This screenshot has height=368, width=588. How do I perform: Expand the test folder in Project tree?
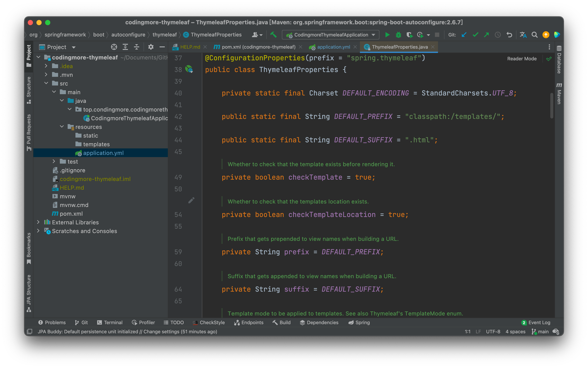[54, 161]
